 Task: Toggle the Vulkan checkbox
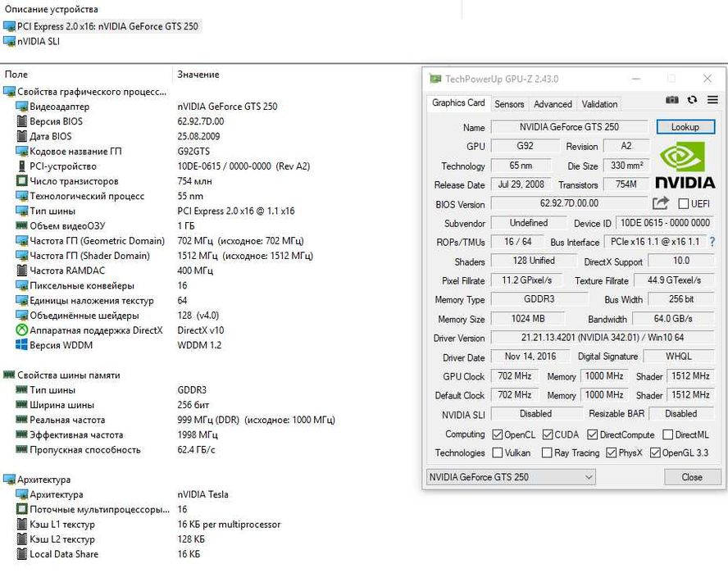(x=497, y=452)
